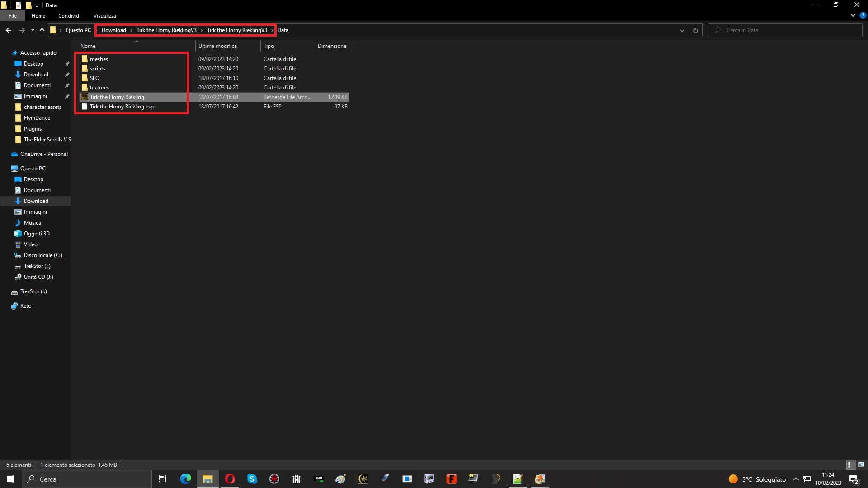Viewport: 868px width, 488px height.
Task: Open the Customize Quick Access Toolbar dropdown
Action: [x=37, y=5]
